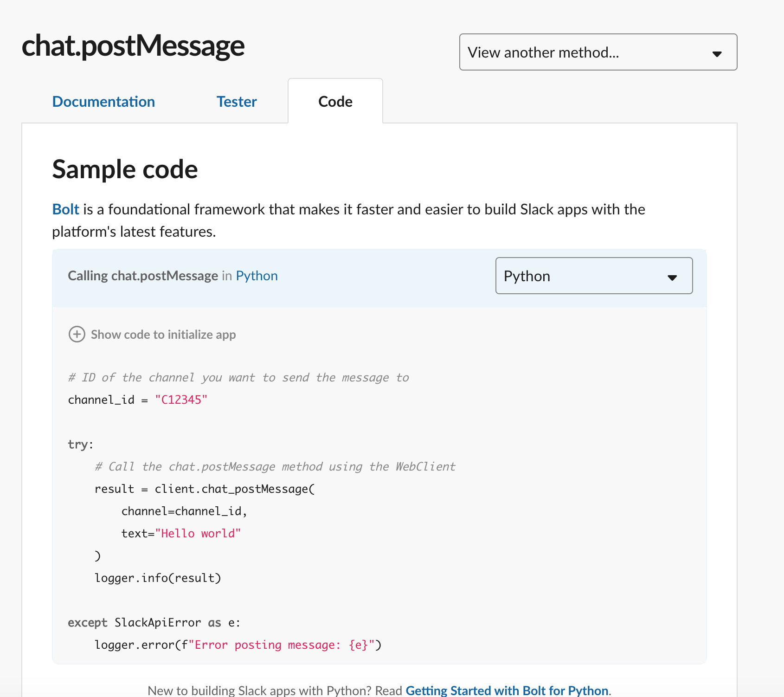This screenshot has height=697, width=784.
Task: Expand "Show code to initialize app" section
Action: pyautogui.click(x=163, y=334)
